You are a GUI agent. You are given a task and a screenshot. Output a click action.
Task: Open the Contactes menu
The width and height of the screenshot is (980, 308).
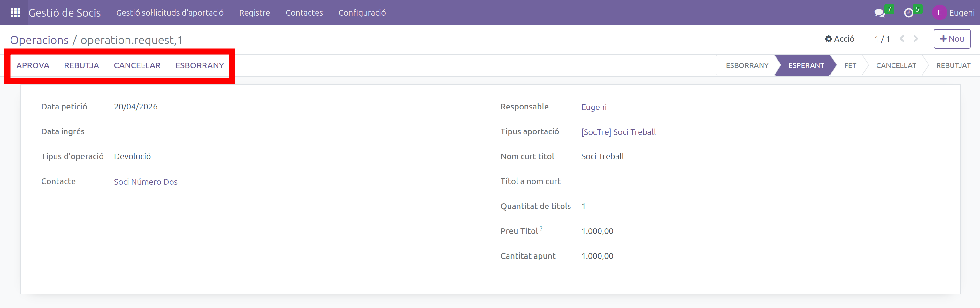pyautogui.click(x=304, y=13)
